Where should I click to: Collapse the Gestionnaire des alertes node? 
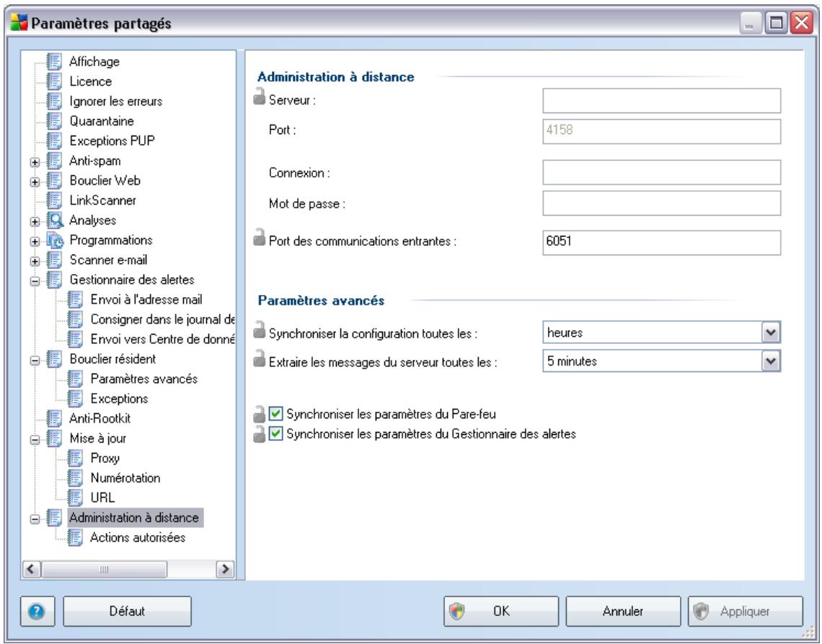(x=35, y=281)
